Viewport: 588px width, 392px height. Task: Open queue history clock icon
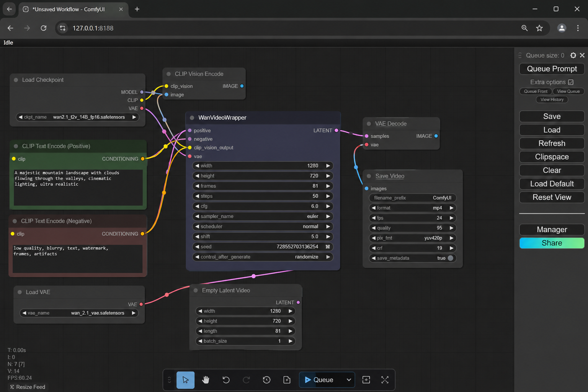pyautogui.click(x=266, y=380)
